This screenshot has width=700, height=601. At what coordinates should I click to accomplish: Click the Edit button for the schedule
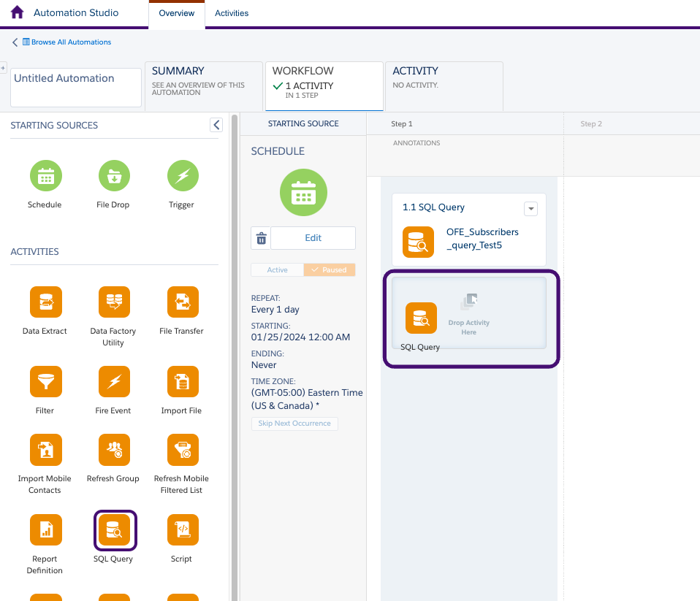point(313,237)
